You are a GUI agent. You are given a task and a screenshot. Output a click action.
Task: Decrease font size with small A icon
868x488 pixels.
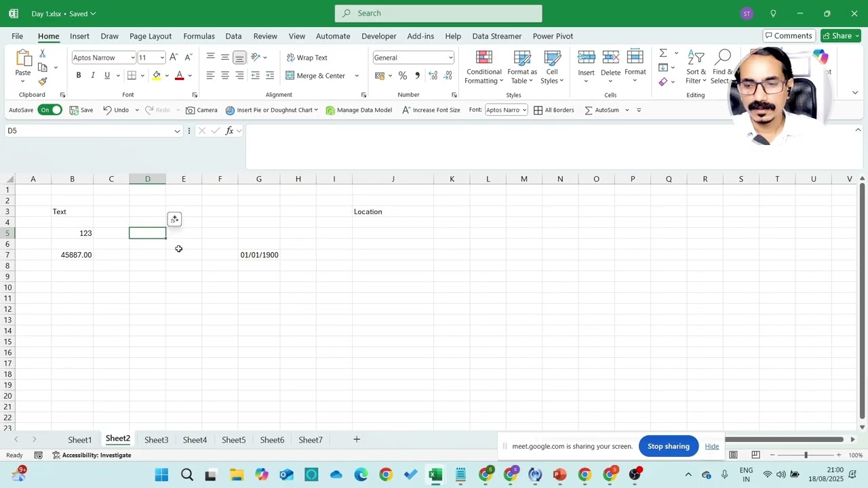coord(188,58)
